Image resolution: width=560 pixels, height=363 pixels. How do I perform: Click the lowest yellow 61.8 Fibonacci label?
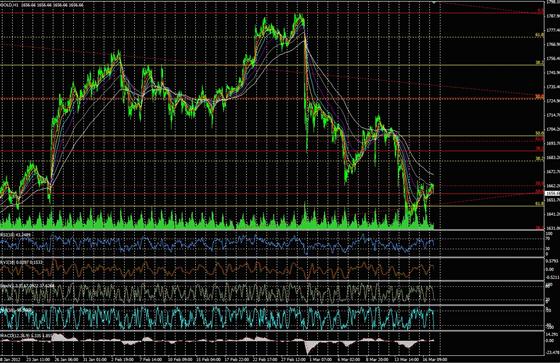click(539, 204)
